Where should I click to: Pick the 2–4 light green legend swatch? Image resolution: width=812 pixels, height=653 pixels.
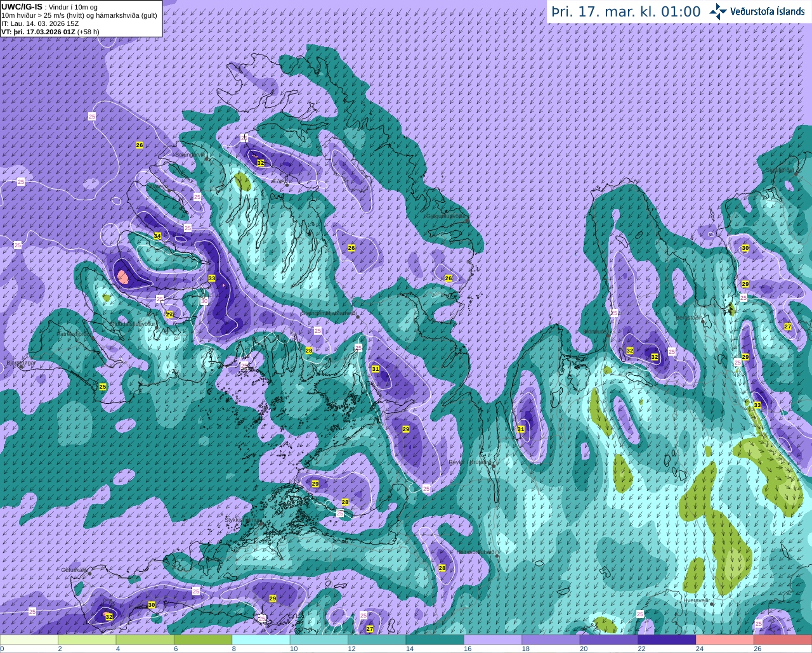[88, 640]
